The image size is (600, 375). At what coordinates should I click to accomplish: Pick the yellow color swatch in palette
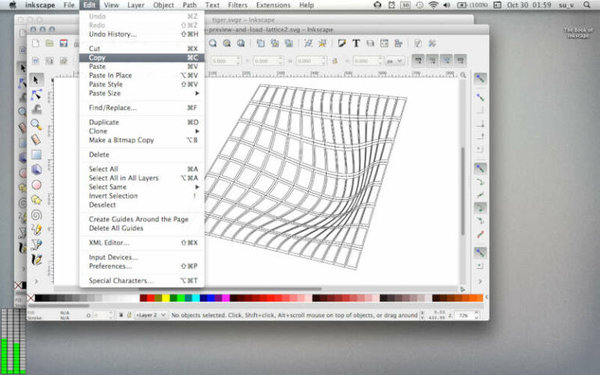(x=166, y=298)
